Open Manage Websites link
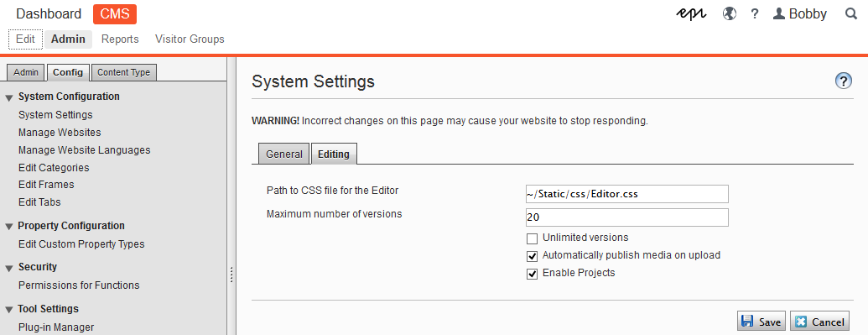 (60, 133)
